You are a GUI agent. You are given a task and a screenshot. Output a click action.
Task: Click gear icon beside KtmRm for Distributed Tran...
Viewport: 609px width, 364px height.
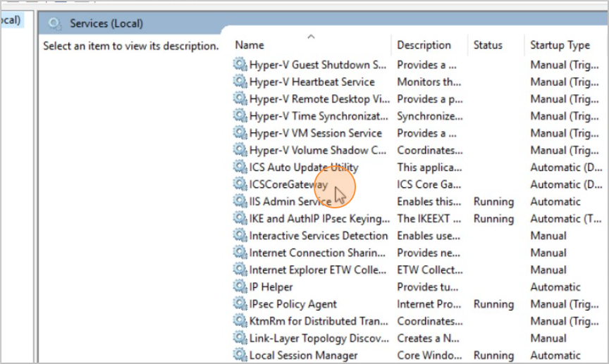[x=240, y=320]
